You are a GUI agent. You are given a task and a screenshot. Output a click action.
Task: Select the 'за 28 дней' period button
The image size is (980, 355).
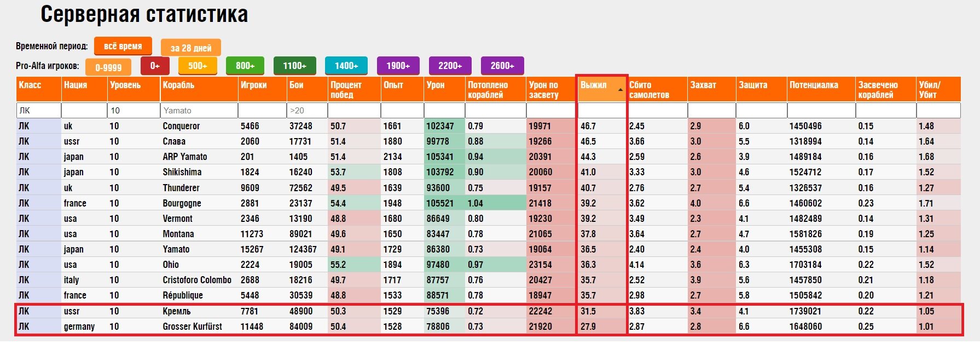pos(191,48)
